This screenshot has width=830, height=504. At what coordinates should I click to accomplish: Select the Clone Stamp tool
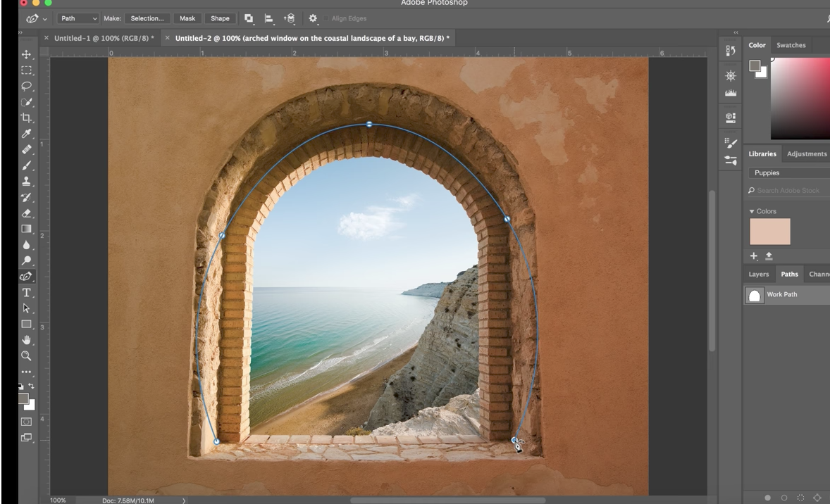coord(26,182)
